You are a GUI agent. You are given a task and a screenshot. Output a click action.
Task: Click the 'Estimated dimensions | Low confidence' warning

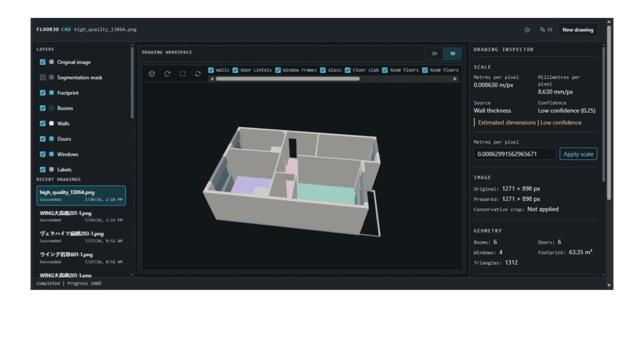(x=530, y=123)
